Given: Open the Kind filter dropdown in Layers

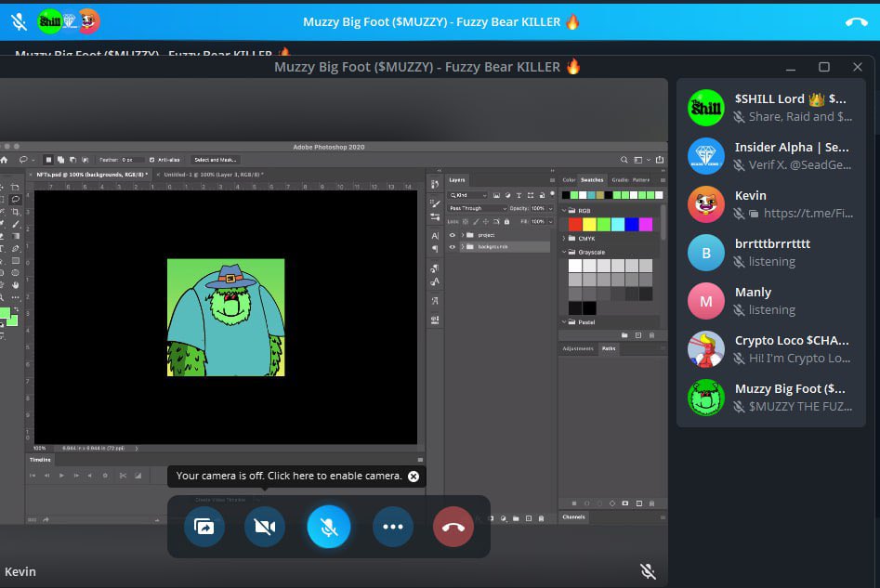Looking at the screenshot, I should click(468, 195).
